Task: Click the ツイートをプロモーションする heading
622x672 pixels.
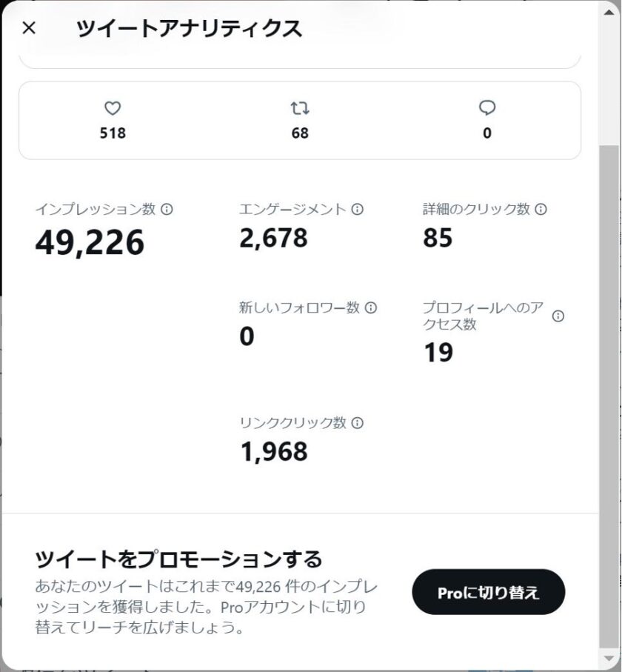Action: [x=178, y=559]
